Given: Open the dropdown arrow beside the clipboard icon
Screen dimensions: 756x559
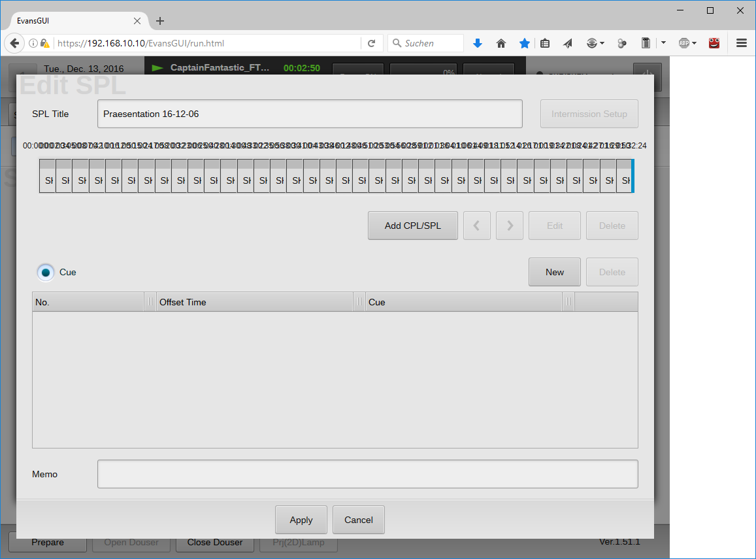Looking at the screenshot, I should tap(663, 43).
